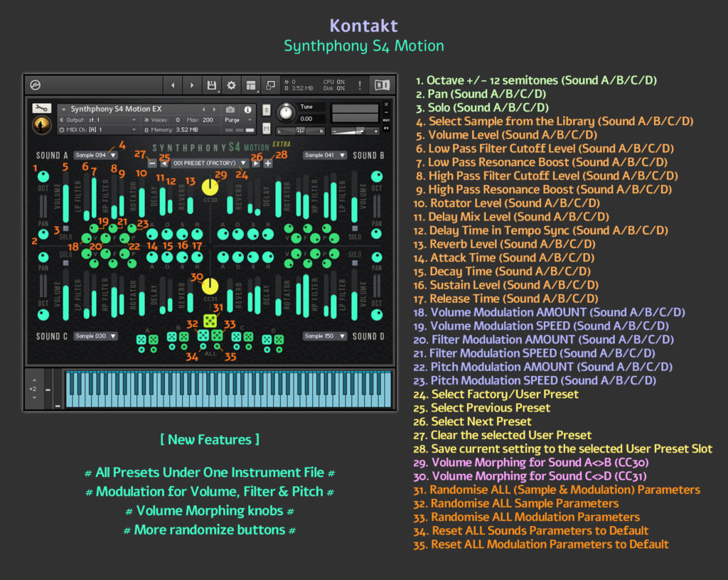
Task: Click the instrument volume slider
Action: [355, 131]
